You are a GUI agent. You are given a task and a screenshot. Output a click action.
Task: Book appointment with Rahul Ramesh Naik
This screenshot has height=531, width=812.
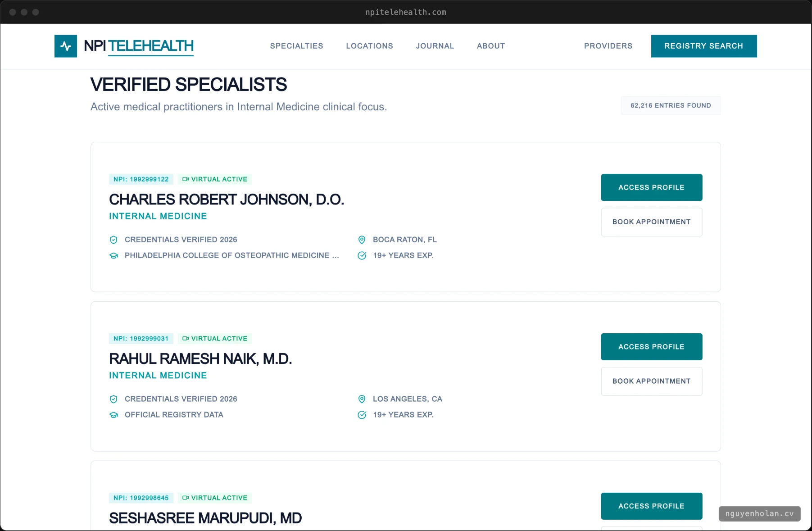click(652, 381)
